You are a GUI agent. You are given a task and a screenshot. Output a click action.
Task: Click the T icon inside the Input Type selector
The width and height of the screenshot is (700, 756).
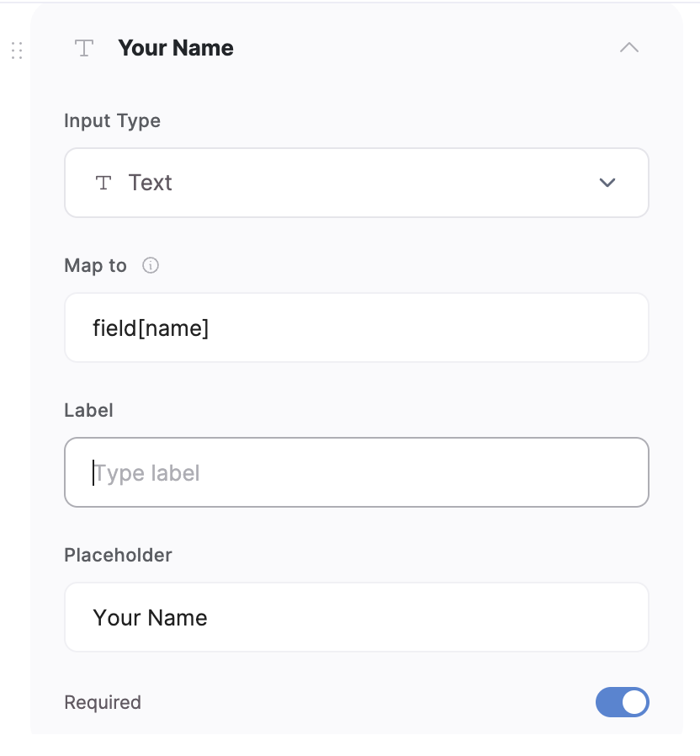pyautogui.click(x=103, y=182)
